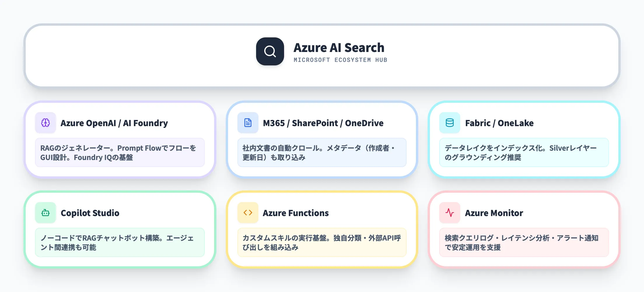
Task: Toggle the Copilot Studio card selection
Action: tap(120, 228)
